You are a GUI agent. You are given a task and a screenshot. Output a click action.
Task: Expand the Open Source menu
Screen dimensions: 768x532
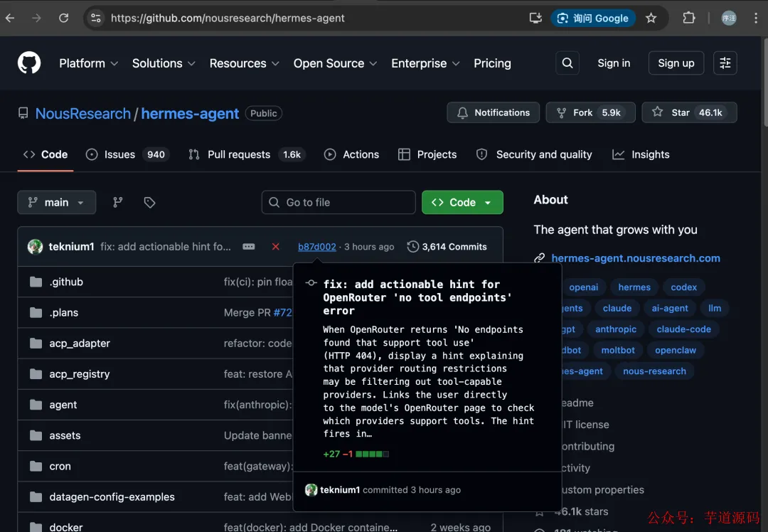pos(335,63)
